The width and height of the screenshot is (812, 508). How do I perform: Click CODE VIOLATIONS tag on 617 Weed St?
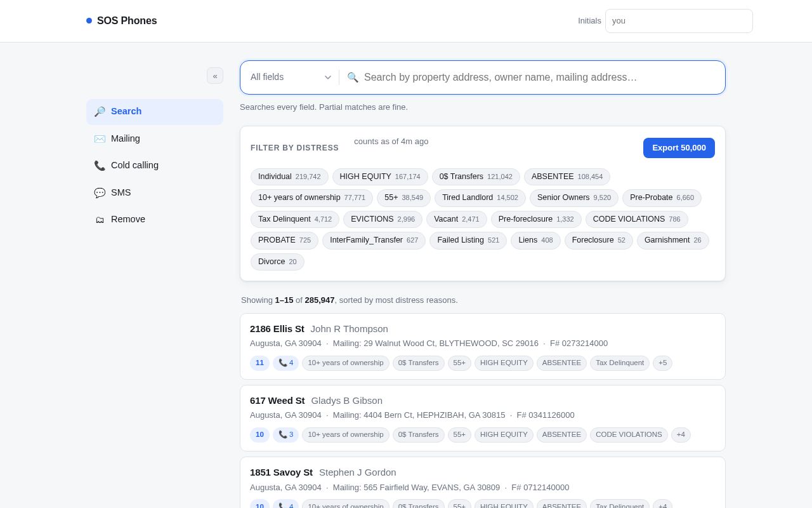click(x=629, y=435)
